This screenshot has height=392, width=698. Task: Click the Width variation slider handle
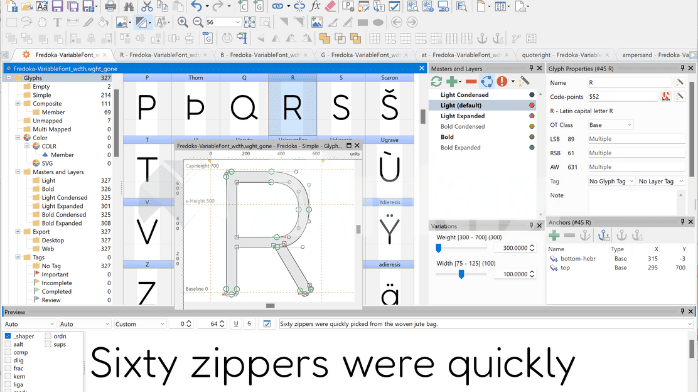[x=462, y=274]
